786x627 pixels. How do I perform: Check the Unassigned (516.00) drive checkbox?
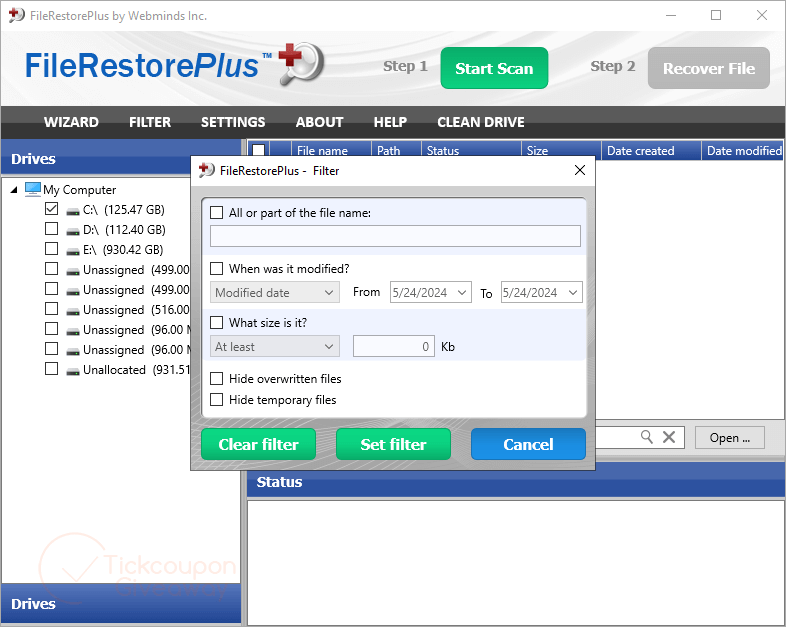click(x=51, y=309)
